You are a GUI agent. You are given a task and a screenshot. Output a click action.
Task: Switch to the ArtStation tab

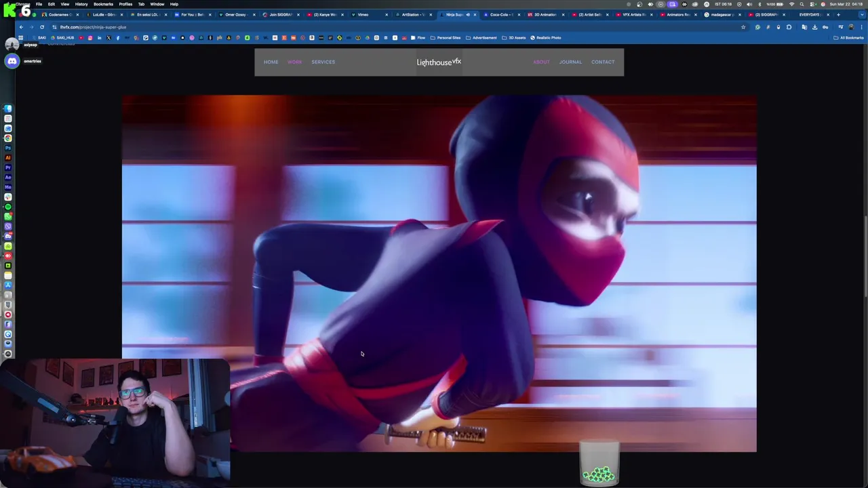click(412, 15)
